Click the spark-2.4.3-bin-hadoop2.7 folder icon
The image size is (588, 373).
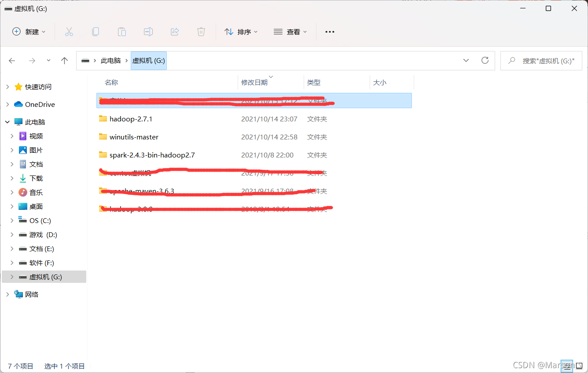click(103, 155)
